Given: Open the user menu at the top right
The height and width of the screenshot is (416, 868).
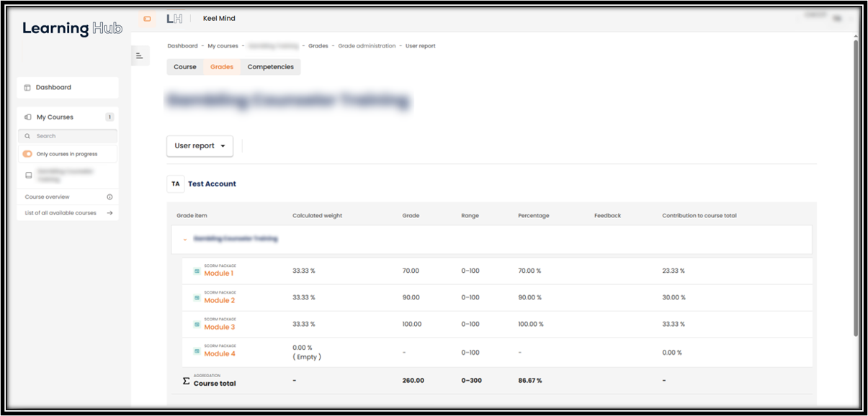Looking at the screenshot, I should (x=837, y=19).
